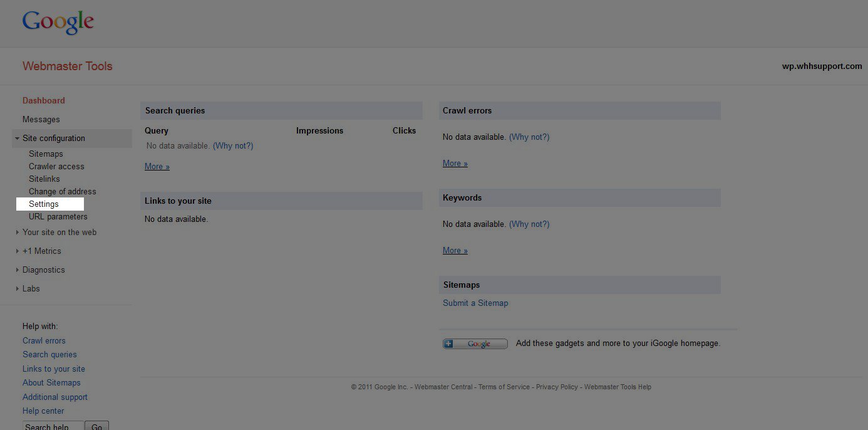Click the Google logo
The width and height of the screenshot is (868, 430).
click(58, 23)
